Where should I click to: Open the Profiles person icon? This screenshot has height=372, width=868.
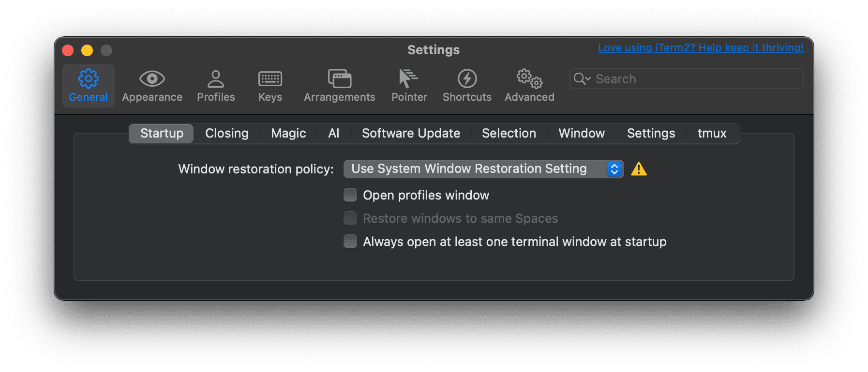[216, 78]
